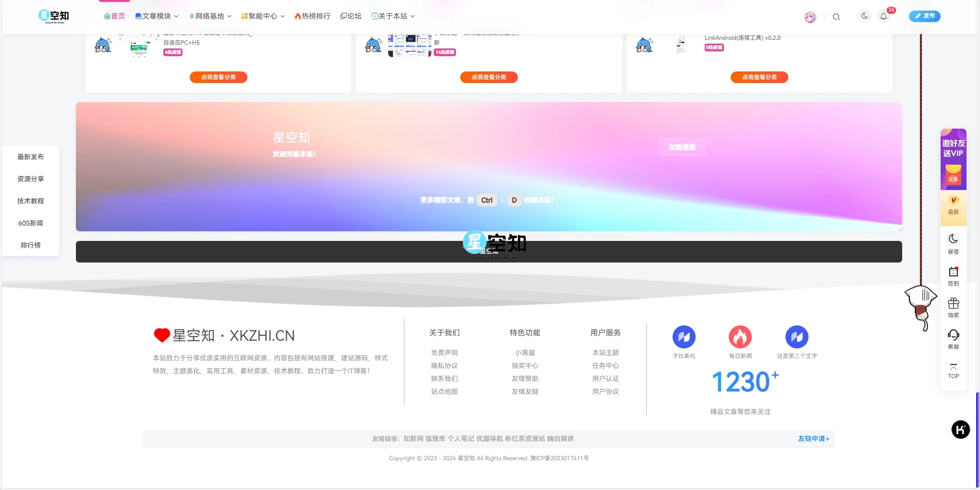Click the search magnifier icon in top bar

(836, 16)
